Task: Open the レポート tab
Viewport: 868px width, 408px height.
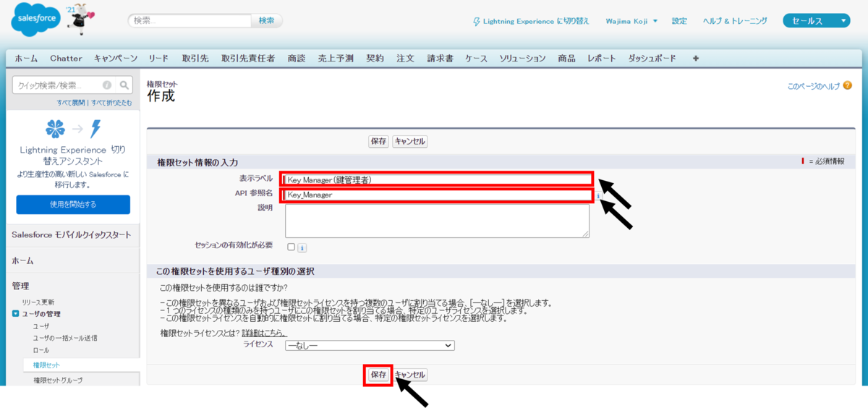Action: (602, 59)
